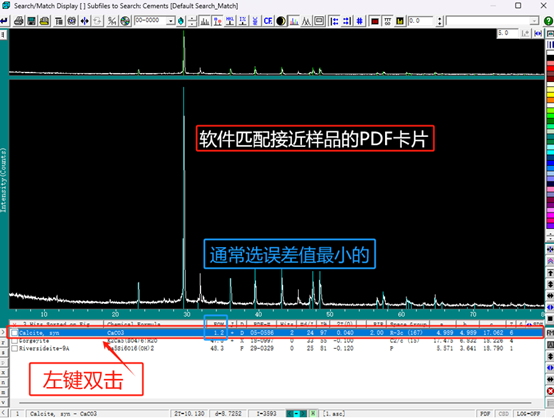Click the green X status bar icon

(x=313, y=413)
